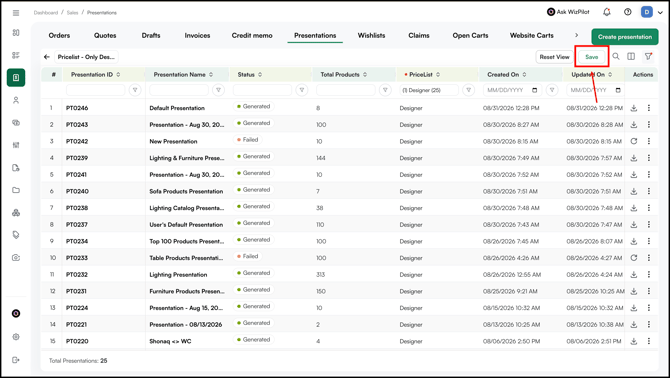Image resolution: width=670 pixels, height=378 pixels.
Task: Sort by Total Products column
Action: (365, 75)
